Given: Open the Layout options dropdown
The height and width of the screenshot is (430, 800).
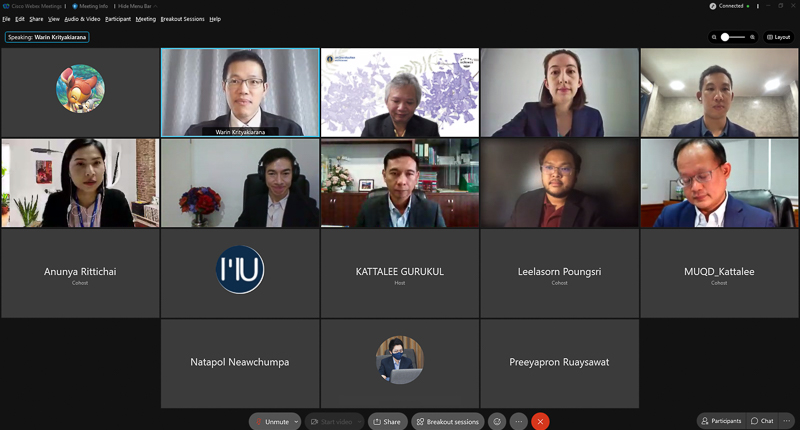Looking at the screenshot, I should 779,37.
